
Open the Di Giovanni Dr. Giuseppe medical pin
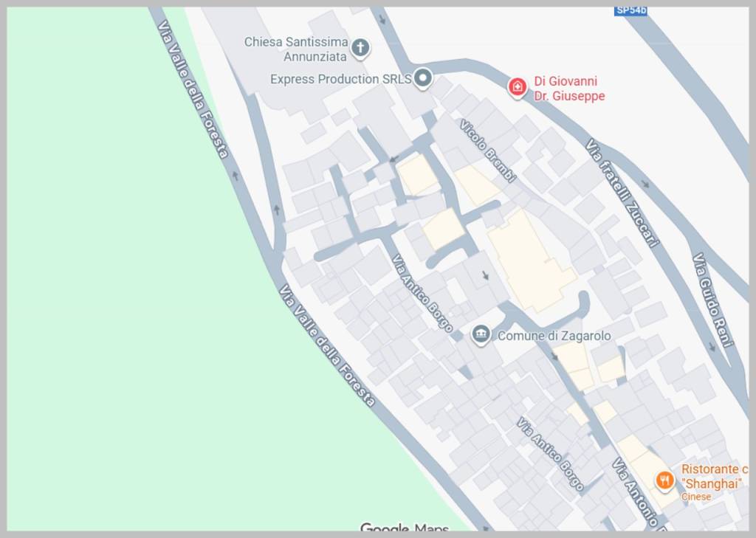point(518,87)
